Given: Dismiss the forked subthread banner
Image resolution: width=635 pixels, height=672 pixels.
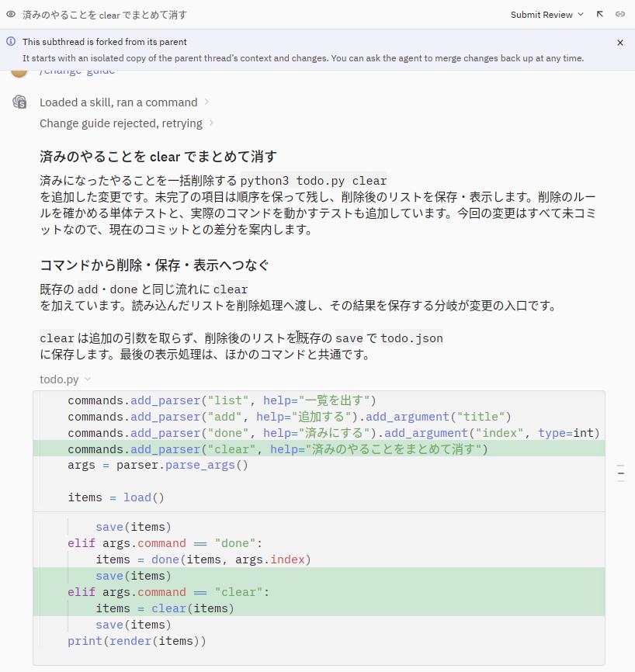Looking at the screenshot, I should (620, 43).
